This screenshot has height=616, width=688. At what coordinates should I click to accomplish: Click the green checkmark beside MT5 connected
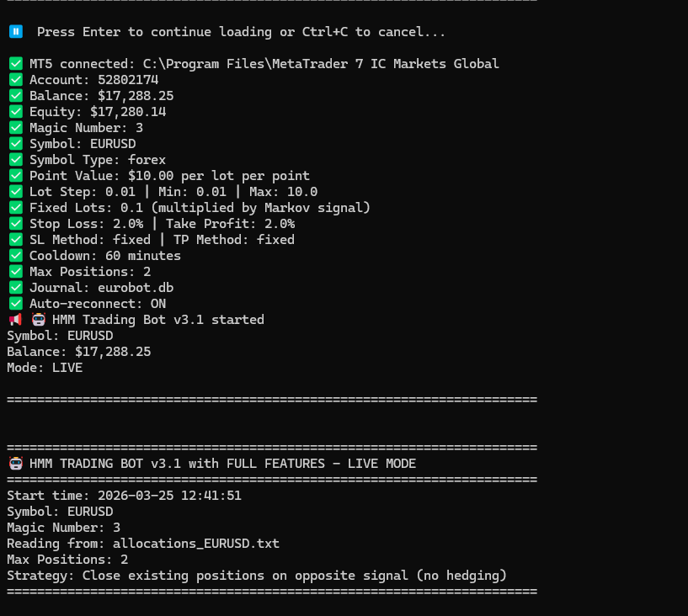point(16,64)
